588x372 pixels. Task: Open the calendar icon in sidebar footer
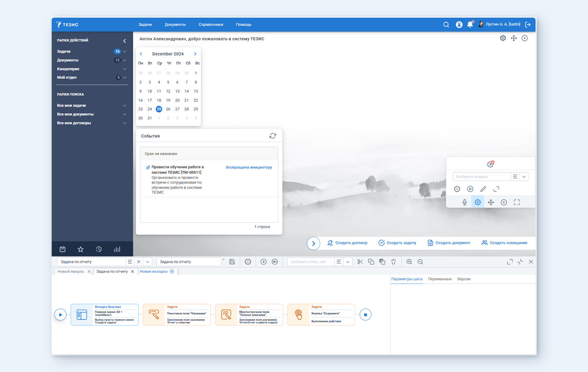[x=63, y=249]
